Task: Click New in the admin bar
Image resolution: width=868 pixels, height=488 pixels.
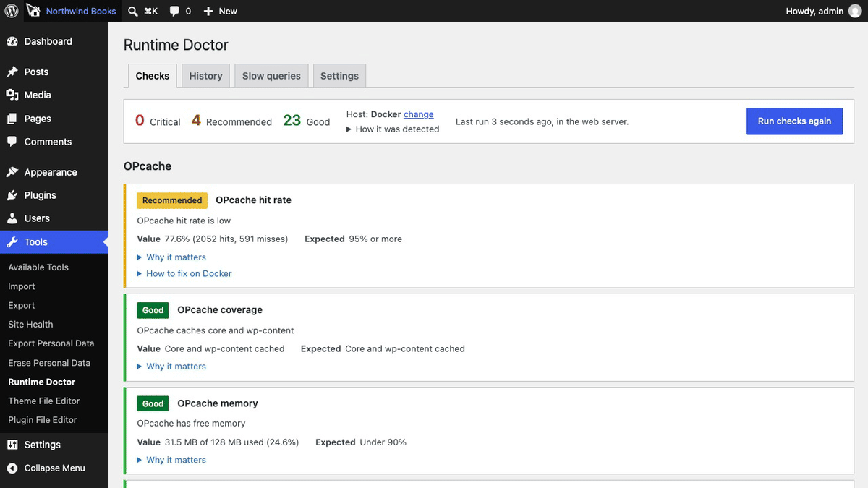Action: pos(228,11)
